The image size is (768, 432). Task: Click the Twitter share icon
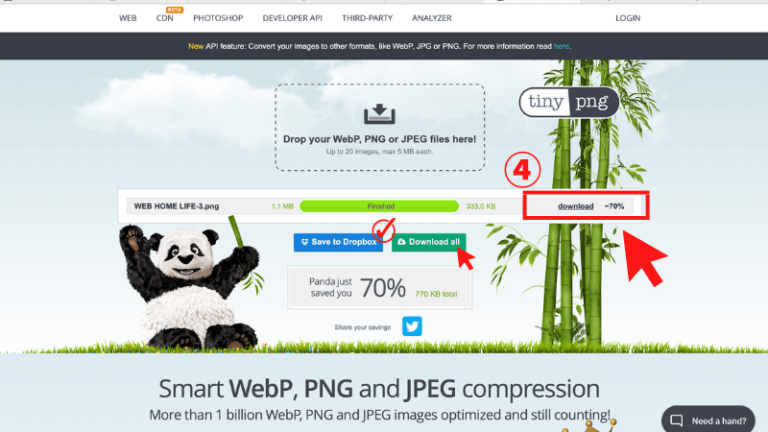[x=412, y=326]
